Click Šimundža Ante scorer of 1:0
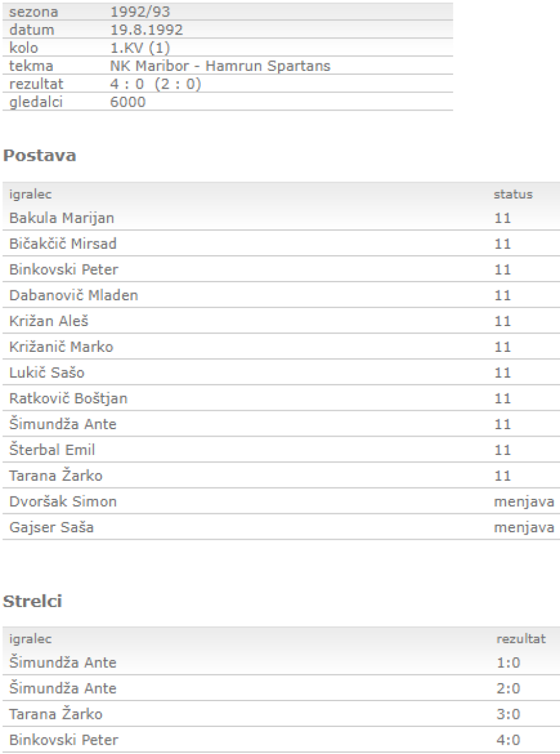560x754 pixels. pos(63,662)
